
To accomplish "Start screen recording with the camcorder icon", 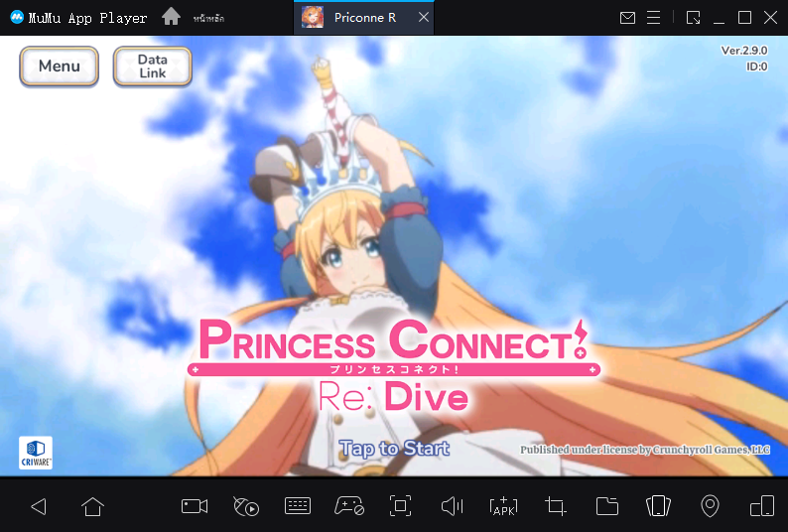I will coord(195,507).
